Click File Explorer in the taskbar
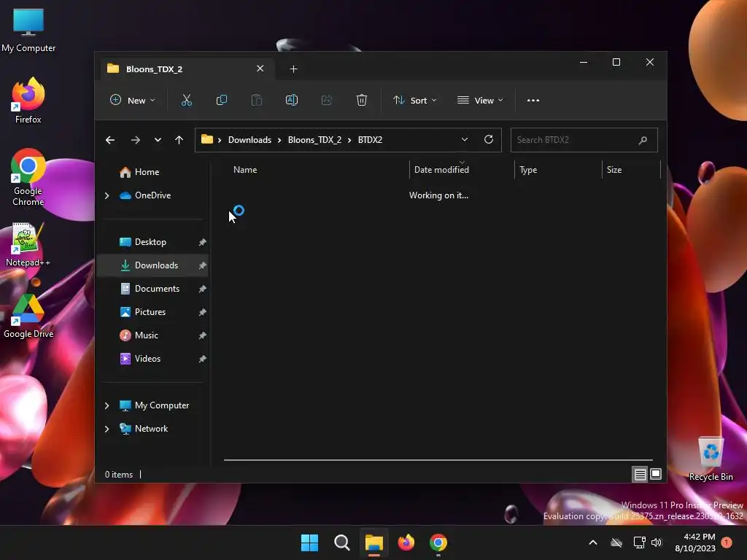Image resolution: width=747 pixels, height=560 pixels. click(x=374, y=542)
